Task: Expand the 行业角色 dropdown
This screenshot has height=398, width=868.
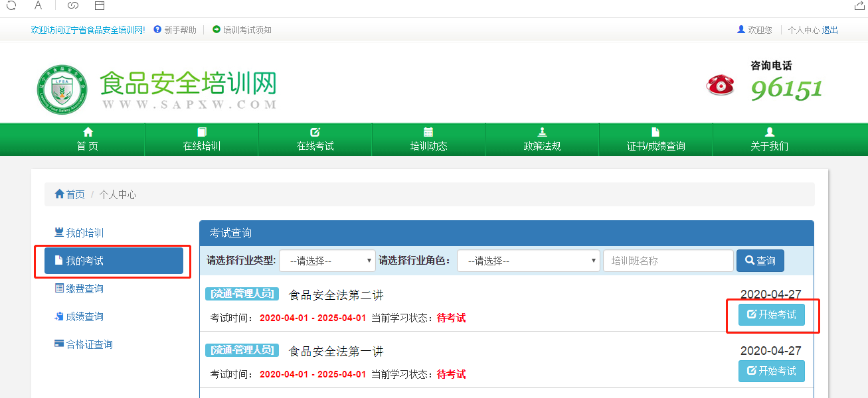Action: pyautogui.click(x=528, y=261)
